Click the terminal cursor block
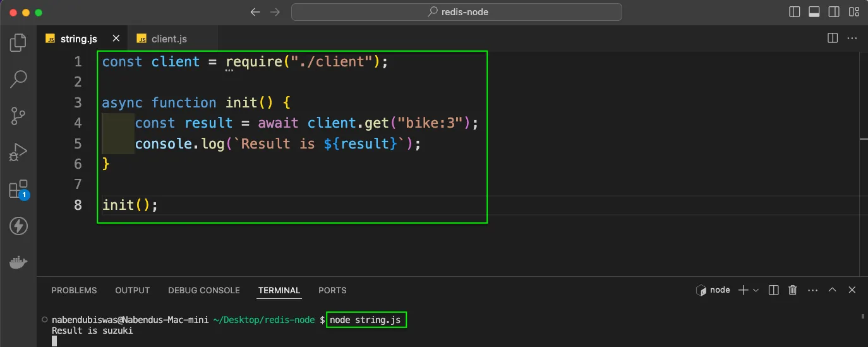This screenshot has width=868, height=347. [x=54, y=341]
